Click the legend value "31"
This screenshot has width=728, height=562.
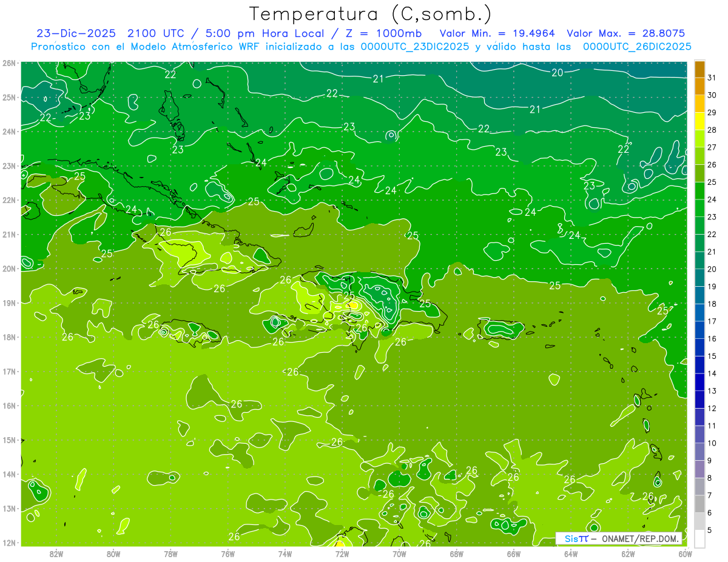click(x=712, y=78)
